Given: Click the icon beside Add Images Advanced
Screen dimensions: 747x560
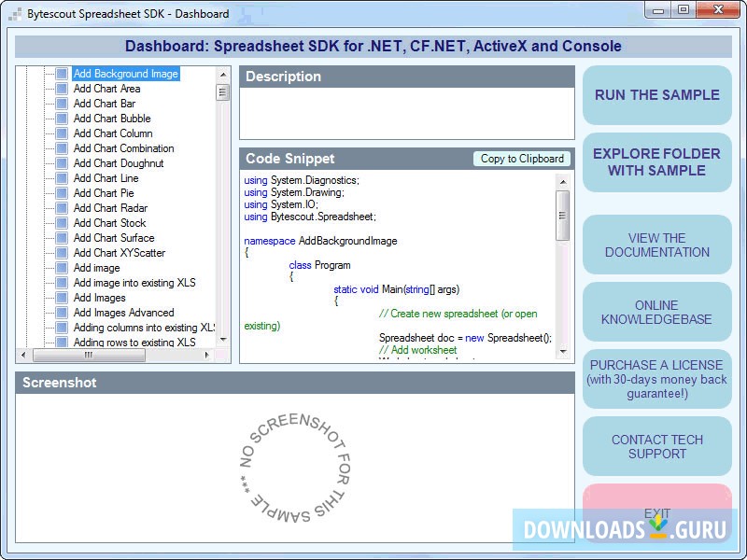Looking at the screenshot, I should (x=61, y=312).
